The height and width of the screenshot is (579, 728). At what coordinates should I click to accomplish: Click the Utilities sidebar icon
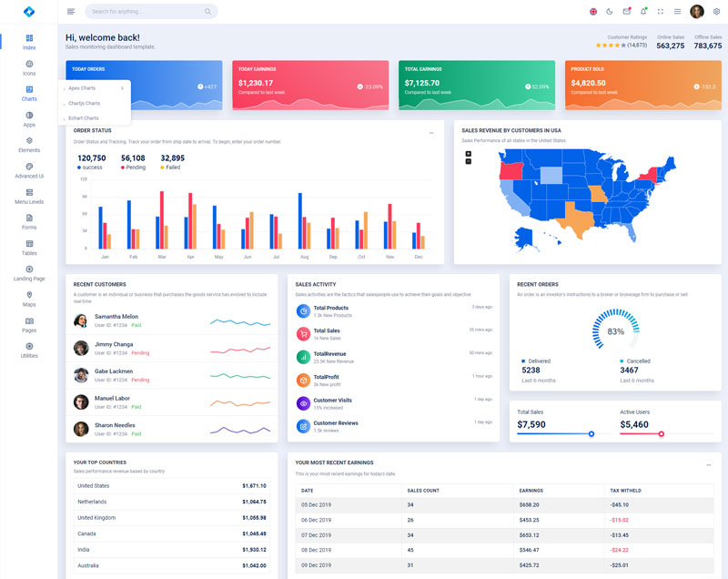tap(29, 350)
